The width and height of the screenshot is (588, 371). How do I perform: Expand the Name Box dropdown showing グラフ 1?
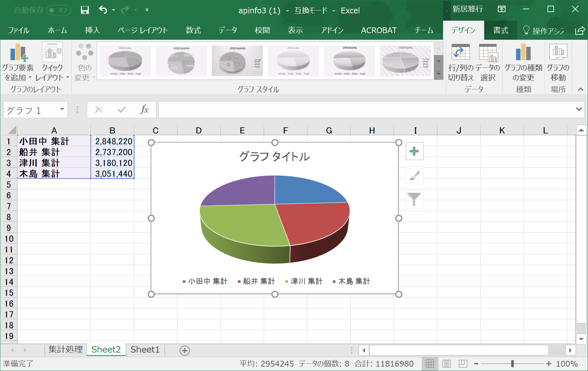[62, 109]
